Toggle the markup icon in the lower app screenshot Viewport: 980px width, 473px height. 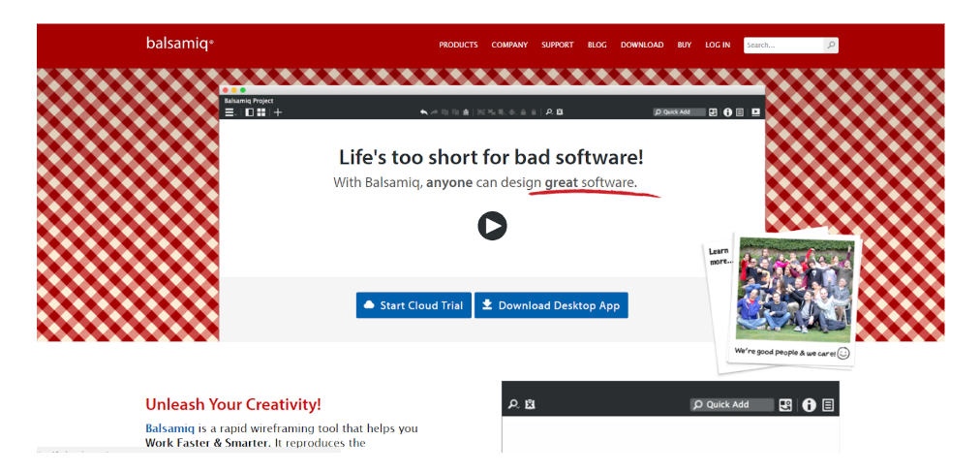530,405
